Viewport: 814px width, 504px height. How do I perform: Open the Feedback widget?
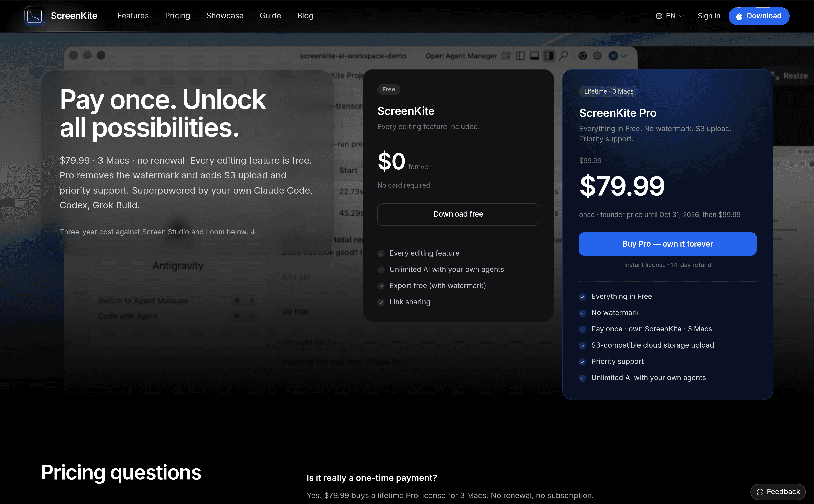coord(778,492)
